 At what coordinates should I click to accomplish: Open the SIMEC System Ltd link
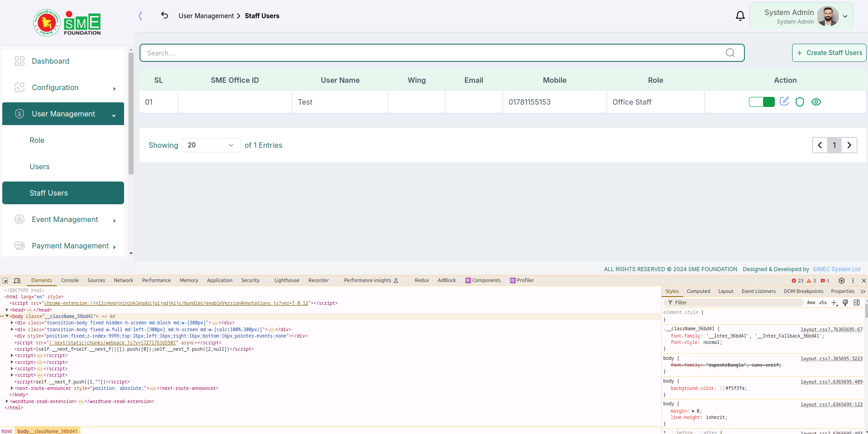coord(836,269)
